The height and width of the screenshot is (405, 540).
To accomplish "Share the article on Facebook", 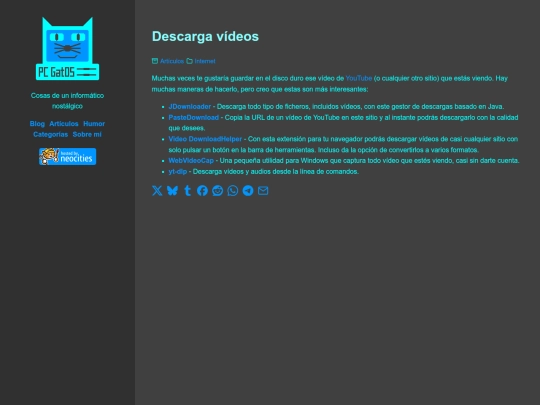I will pos(202,190).
